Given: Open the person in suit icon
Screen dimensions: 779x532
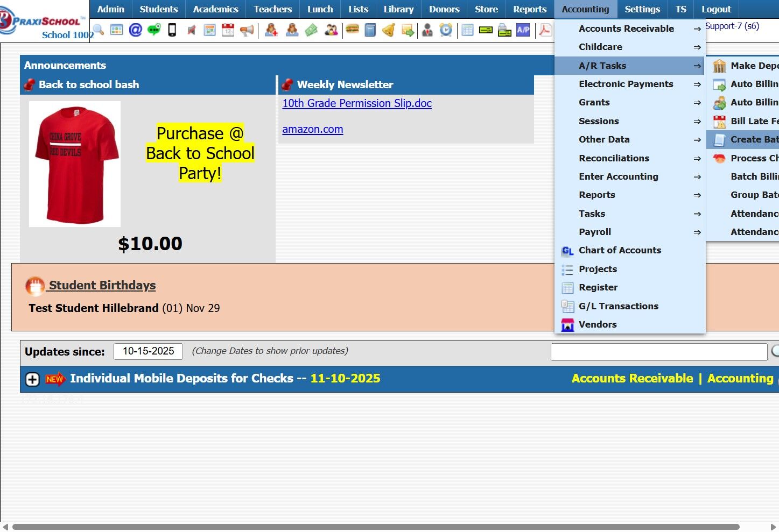Looking at the screenshot, I should [x=427, y=30].
